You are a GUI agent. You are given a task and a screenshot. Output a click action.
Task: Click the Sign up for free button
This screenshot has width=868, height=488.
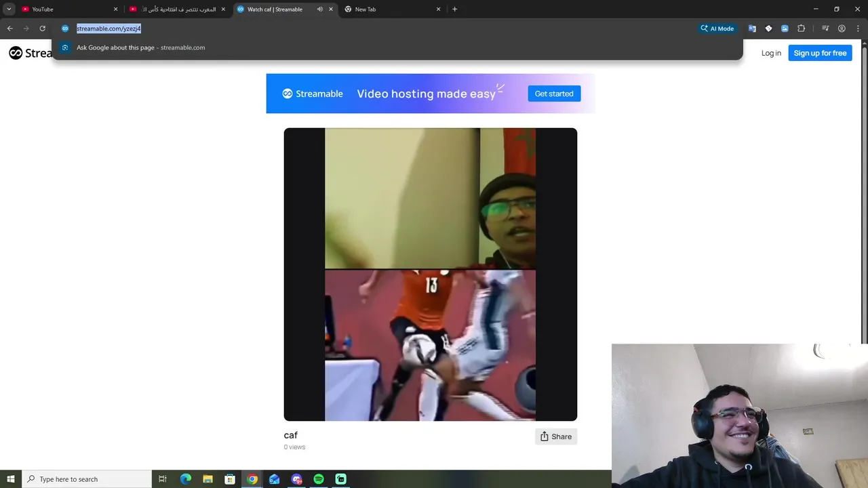[820, 53]
